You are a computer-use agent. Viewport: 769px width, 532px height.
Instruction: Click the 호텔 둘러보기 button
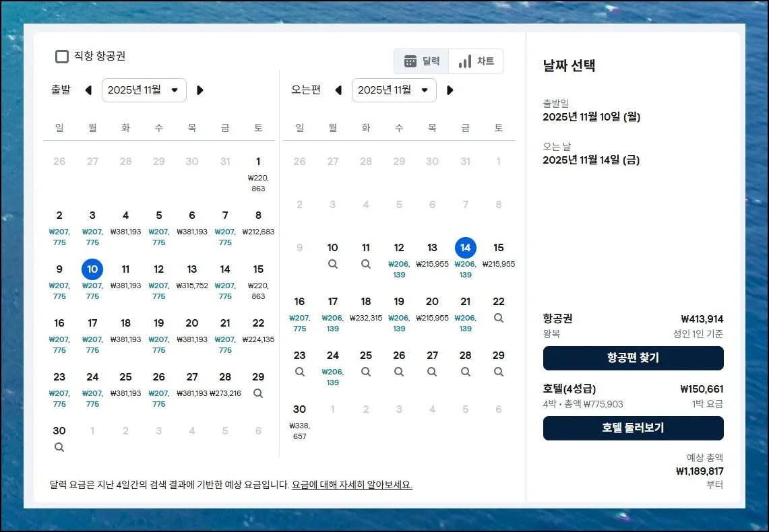tap(633, 428)
